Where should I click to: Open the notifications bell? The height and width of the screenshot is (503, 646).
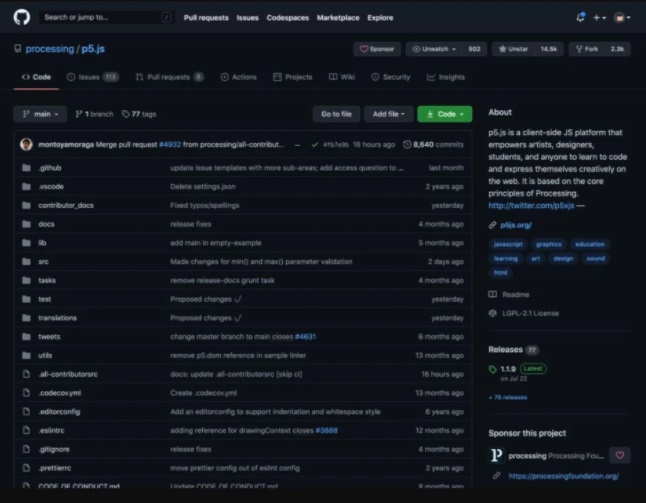[580, 17]
